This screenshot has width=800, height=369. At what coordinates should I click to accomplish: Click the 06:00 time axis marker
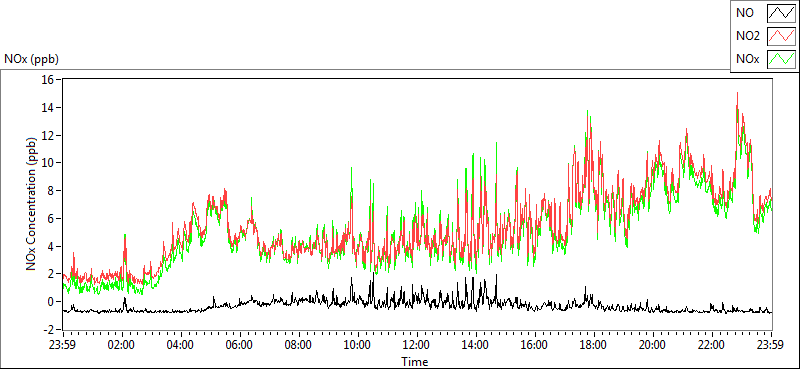[x=240, y=345]
